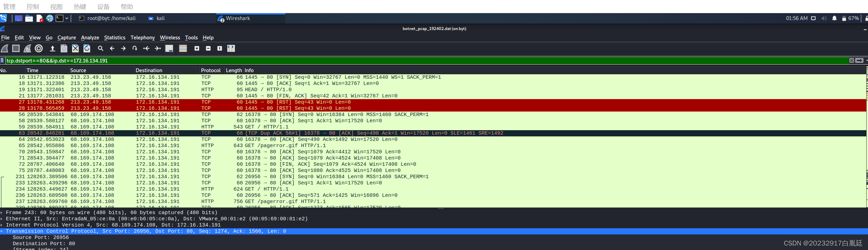
Task: Go back in packet history
Action: tap(112, 49)
